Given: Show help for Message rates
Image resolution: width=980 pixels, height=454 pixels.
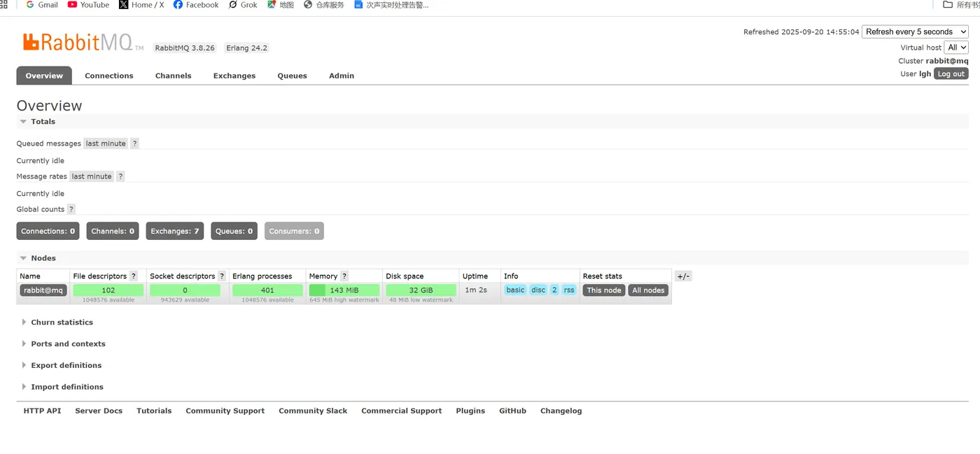Looking at the screenshot, I should click(120, 176).
